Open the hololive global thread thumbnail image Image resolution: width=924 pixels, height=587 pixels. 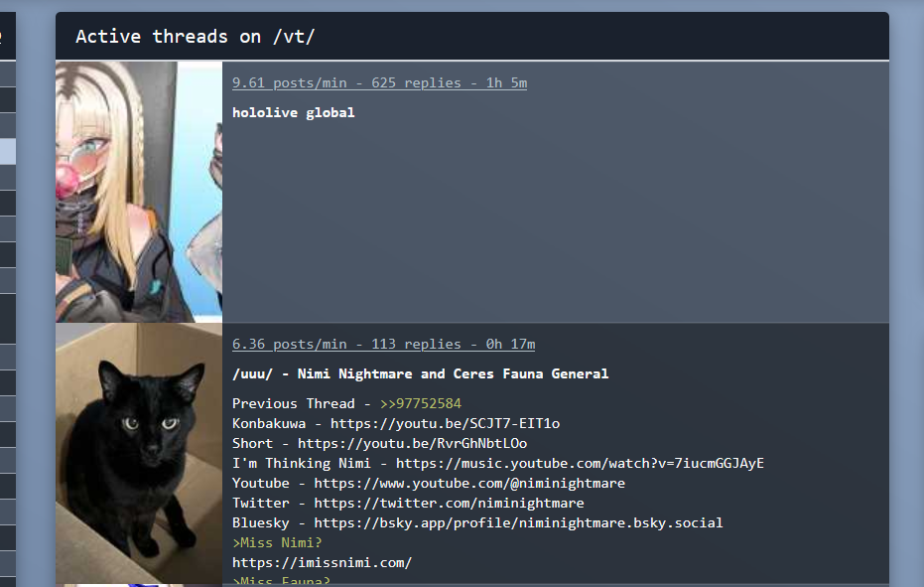pyautogui.click(x=139, y=192)
